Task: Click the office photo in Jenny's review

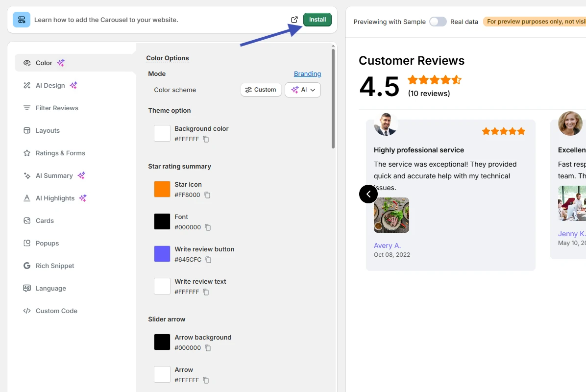Action: [x=572, y=203]
